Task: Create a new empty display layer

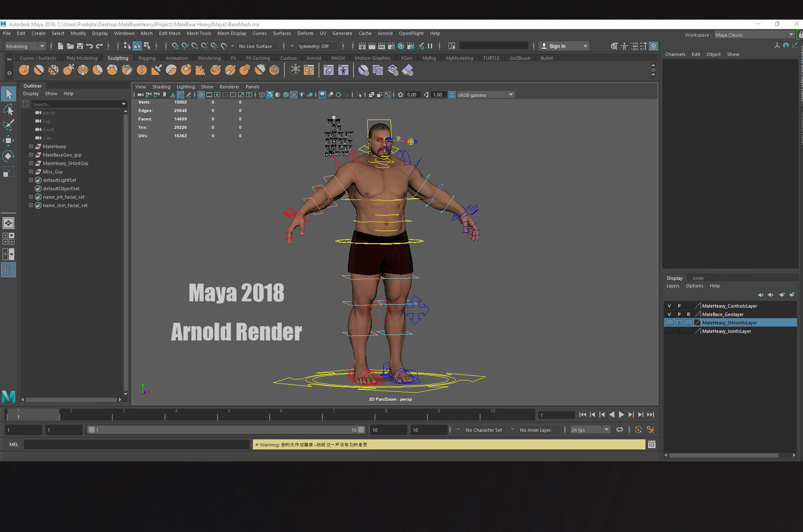Action: [782, 295]
